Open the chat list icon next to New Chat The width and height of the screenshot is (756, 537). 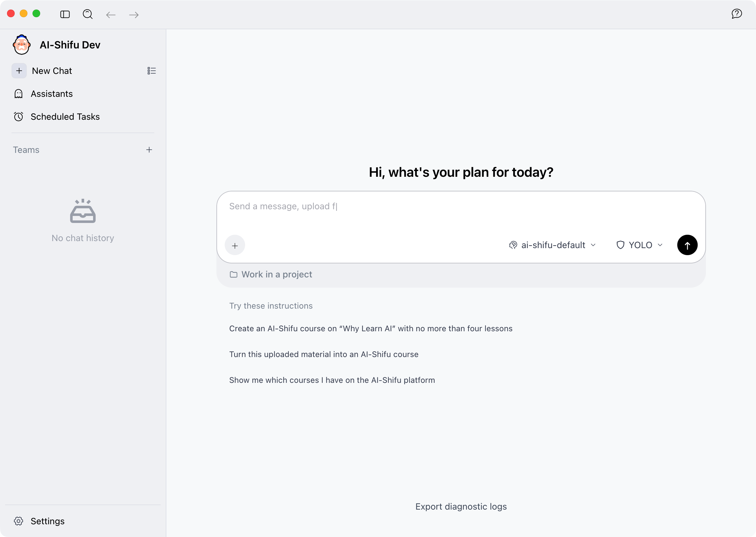151,71
